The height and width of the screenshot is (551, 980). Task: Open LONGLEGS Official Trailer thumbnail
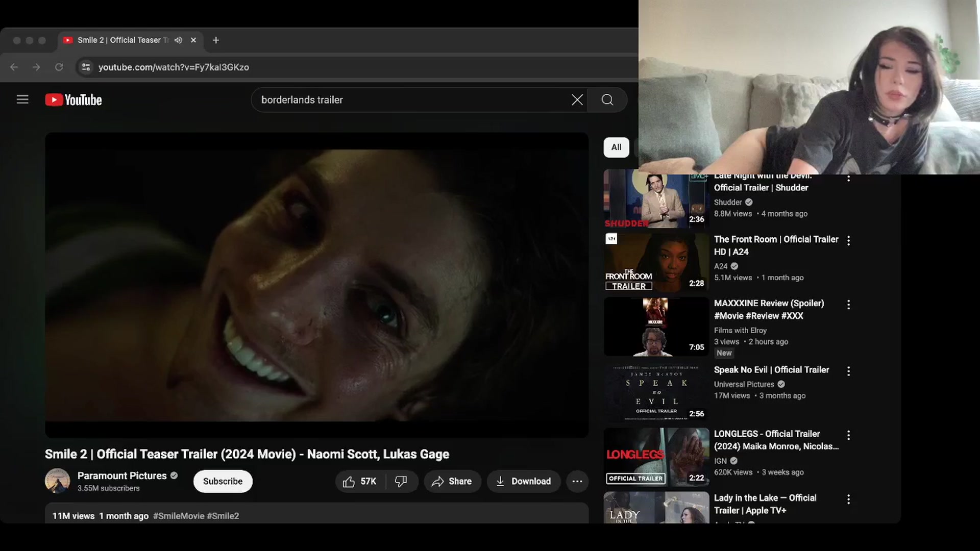656,457
